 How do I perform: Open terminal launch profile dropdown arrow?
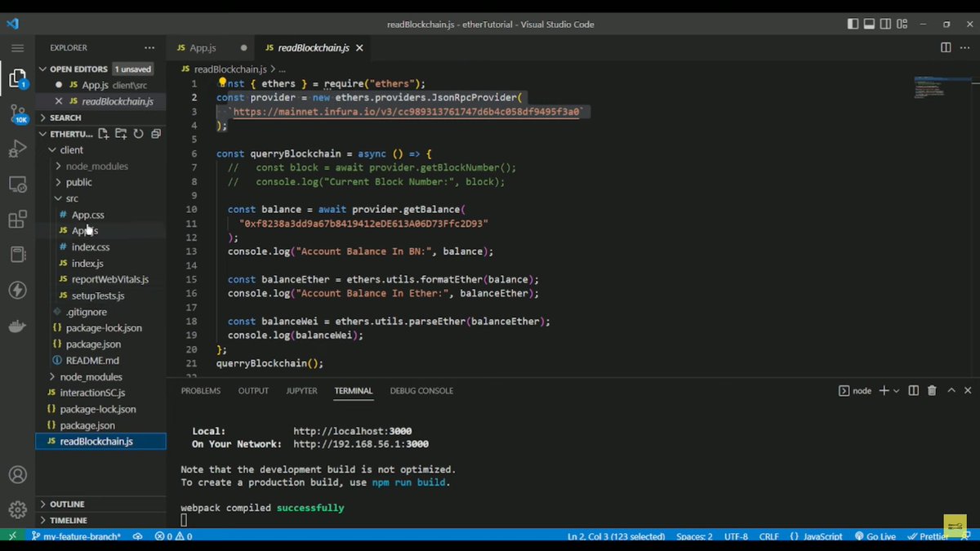[896, 391]
